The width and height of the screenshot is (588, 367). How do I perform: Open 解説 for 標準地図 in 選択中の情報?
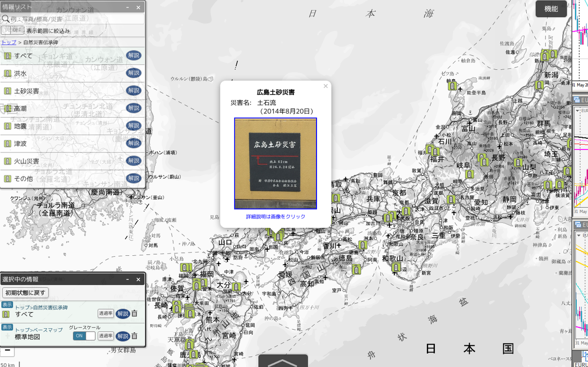[x=122, y=336]
